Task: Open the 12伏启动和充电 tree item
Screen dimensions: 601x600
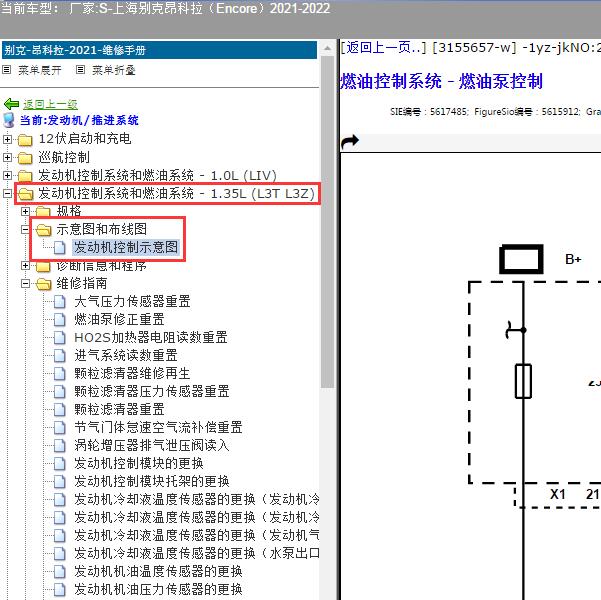Action: [85, 139]
